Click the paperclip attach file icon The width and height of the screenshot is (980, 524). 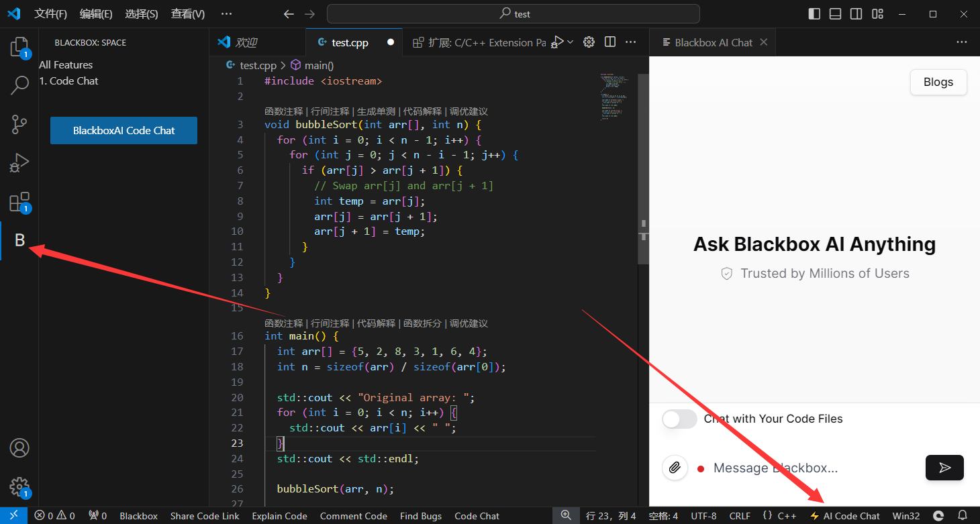pyautogui.click(x=675, y=468)
